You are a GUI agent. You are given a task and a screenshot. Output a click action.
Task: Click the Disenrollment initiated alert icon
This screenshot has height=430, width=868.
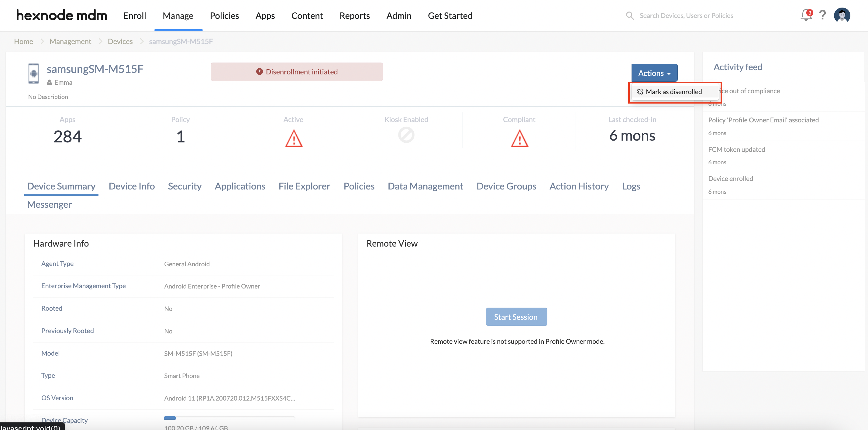click(260, 72)
